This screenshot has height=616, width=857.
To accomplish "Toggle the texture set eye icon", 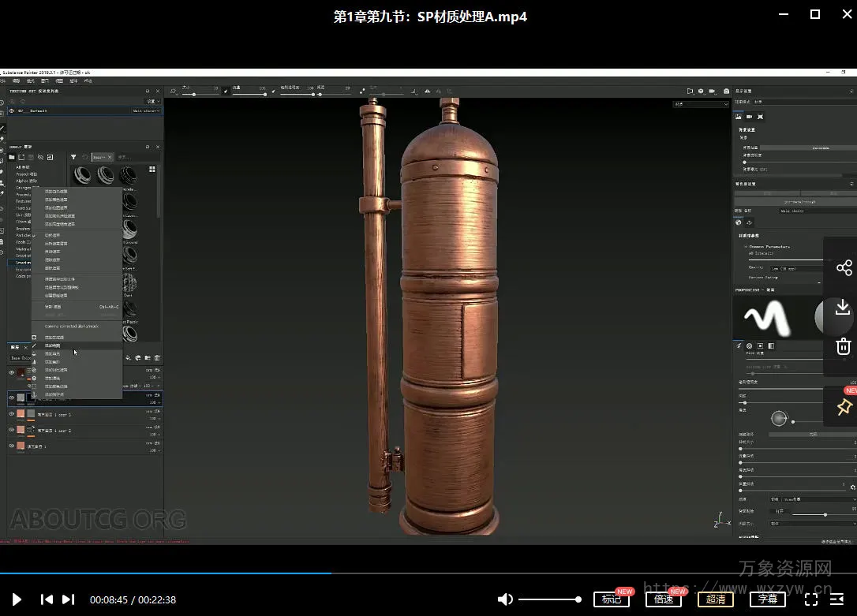I will [12, 111].
